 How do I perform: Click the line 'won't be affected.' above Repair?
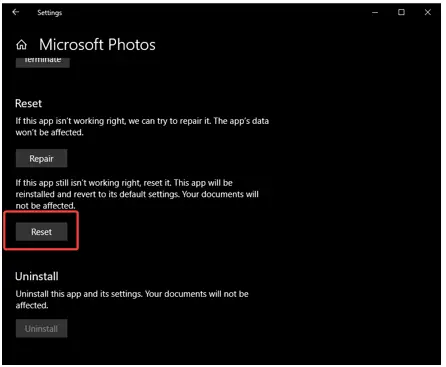coord(49,133)
